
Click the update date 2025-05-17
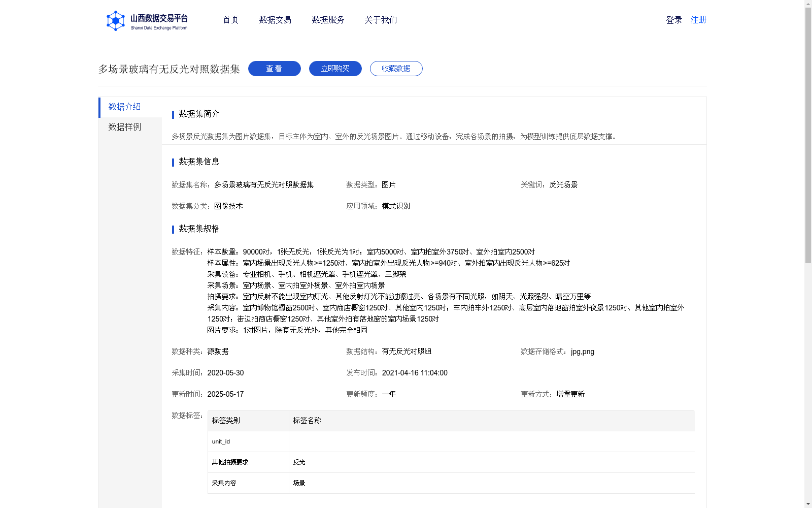225,394
